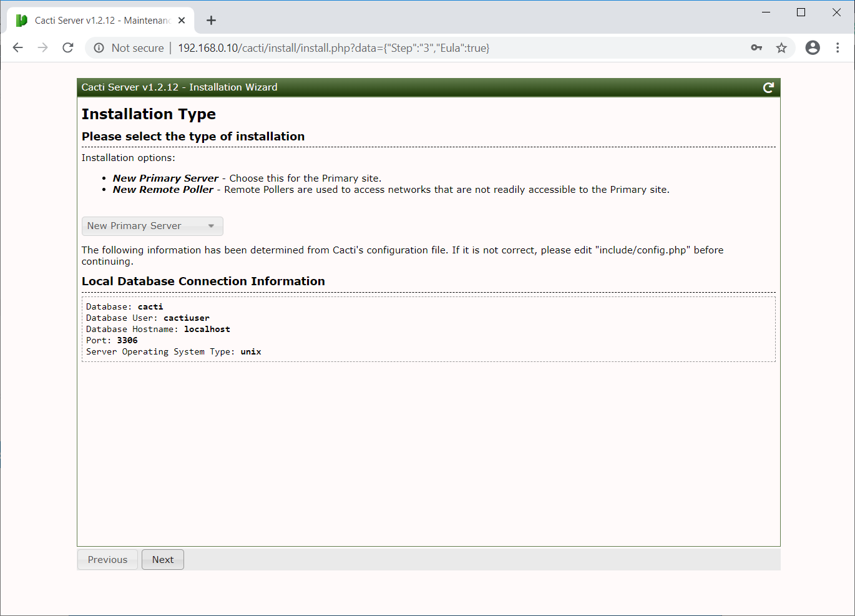Click the 'Port: 3306' line
Screen dimensions: 855x616
(x=112, y=340)
